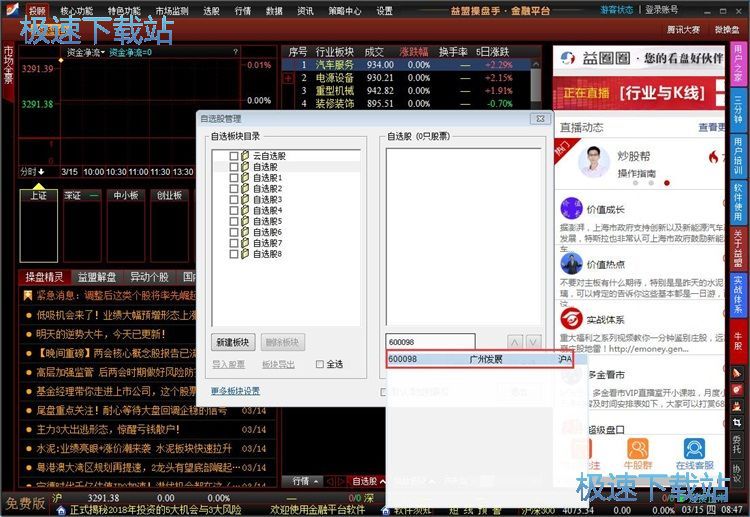Open the 核心功能 menu

click(77, 10)
